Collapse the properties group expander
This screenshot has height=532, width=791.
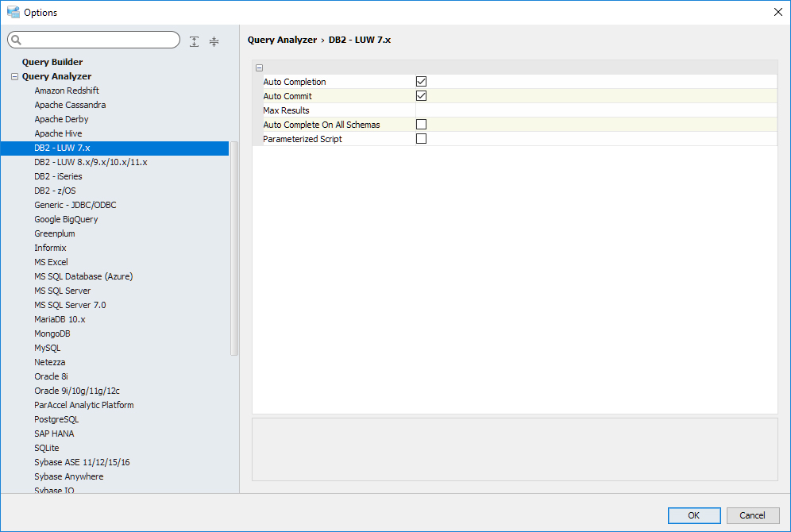point(260,68)
